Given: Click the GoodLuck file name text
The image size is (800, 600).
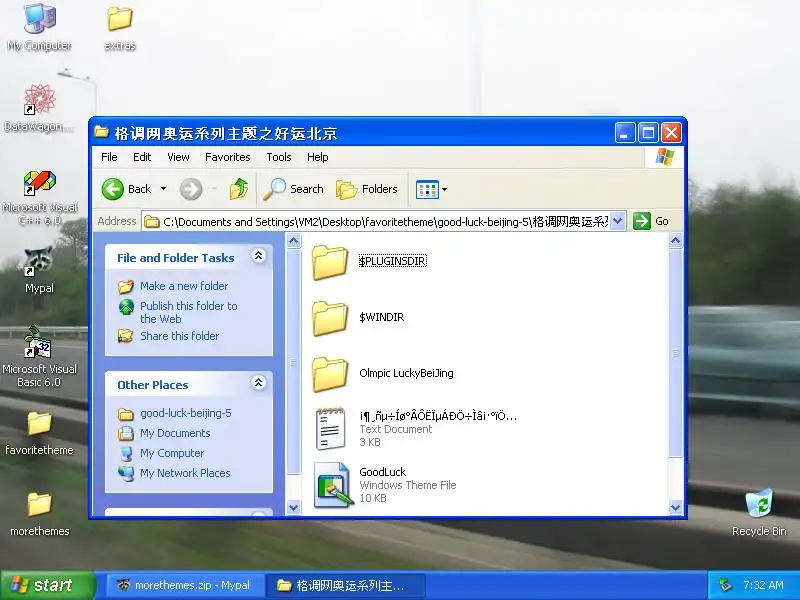Looking at the screenshot, I should click(383, 472).
